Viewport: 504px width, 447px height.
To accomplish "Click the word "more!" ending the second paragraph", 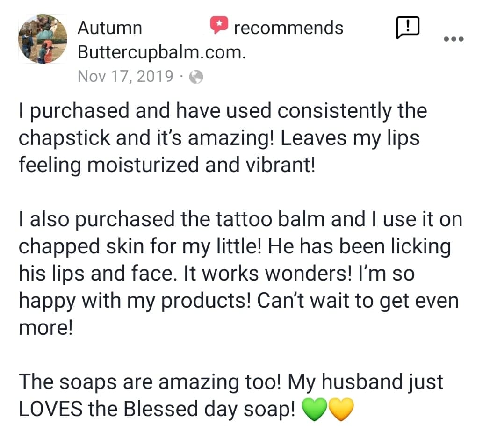I will pos(46,328).
